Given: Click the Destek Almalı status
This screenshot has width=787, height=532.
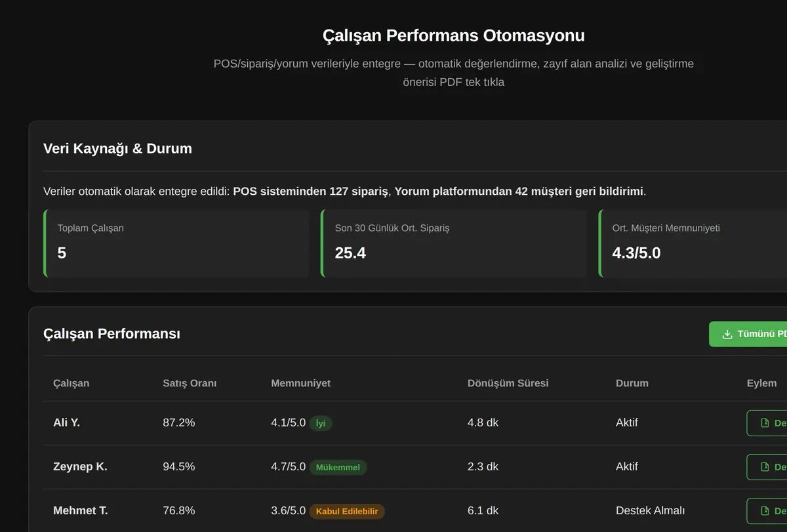Looking at the screenshot, I should (x=651, y=511).
